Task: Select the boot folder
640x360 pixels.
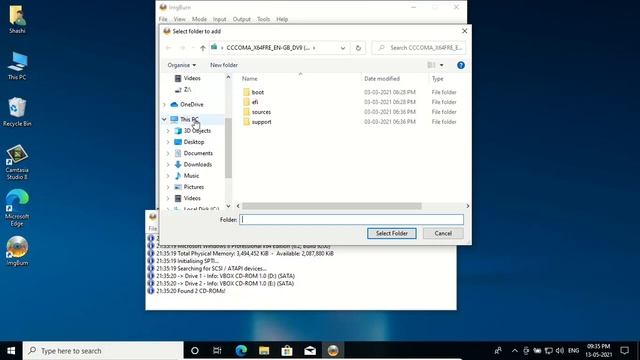Action: [258, 92]
